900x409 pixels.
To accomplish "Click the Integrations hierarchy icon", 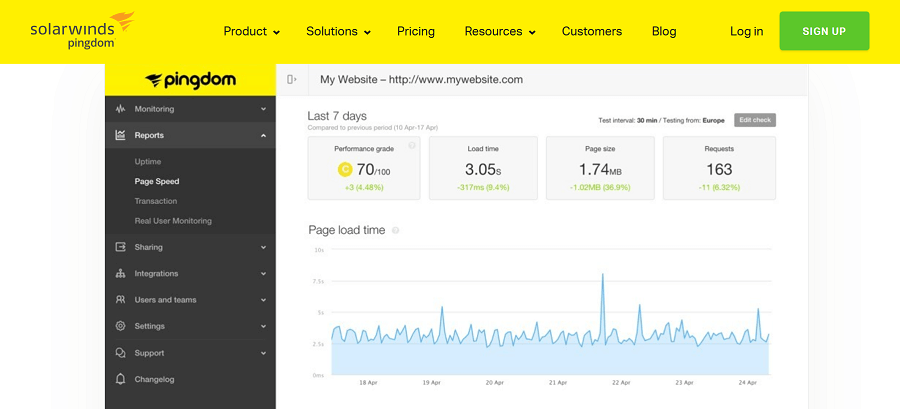I will click(121, 274).
